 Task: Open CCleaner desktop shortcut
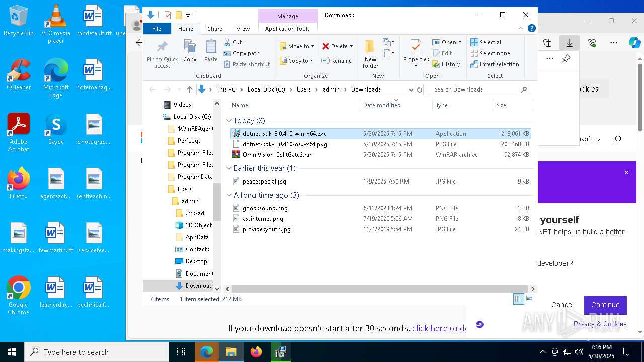pyautogui.click(x=19, y=75)
